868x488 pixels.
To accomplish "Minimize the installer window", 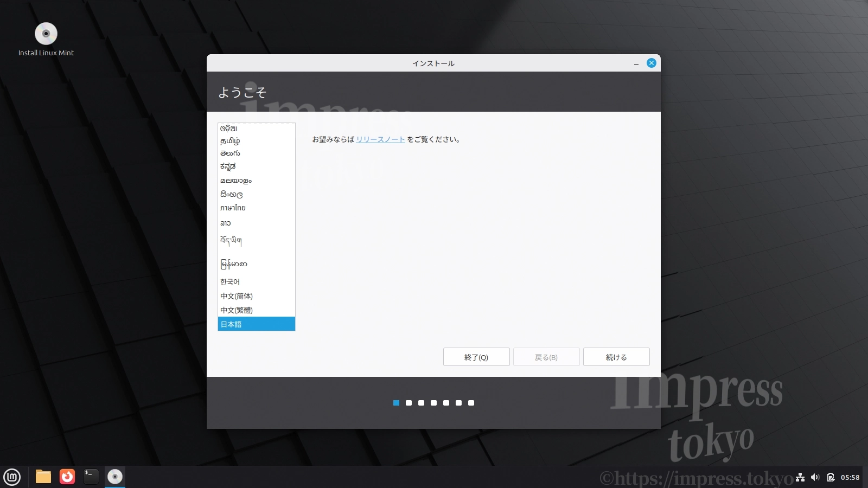I will click(x=636, y=63).
